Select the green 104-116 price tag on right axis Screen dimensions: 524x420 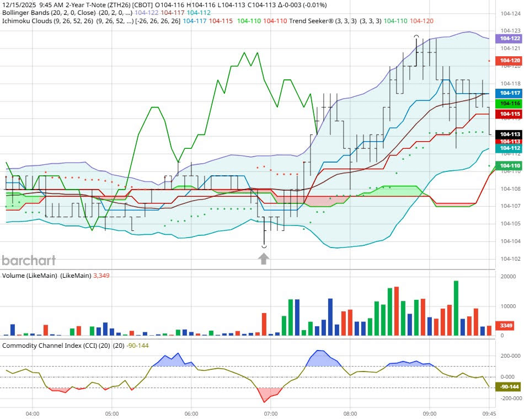pos(510,104)
